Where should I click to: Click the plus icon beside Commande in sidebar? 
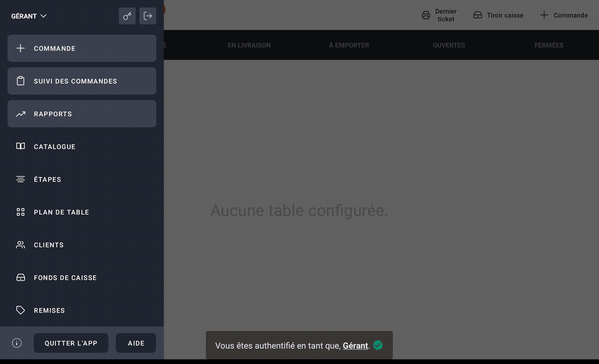[x=21, y=48]
